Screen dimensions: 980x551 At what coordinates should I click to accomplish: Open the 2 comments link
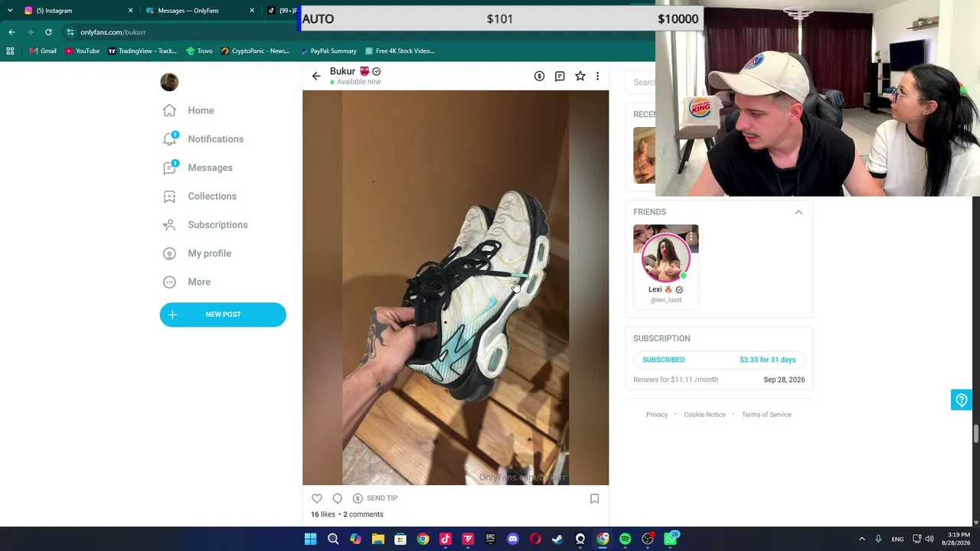(x=363, y=514)
